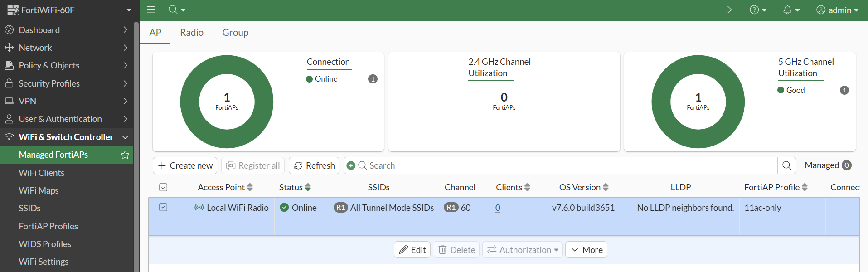Viewport: 868px width, 272px height.
Task: Open the CLI console icon
Action: [x=732, y=10]
